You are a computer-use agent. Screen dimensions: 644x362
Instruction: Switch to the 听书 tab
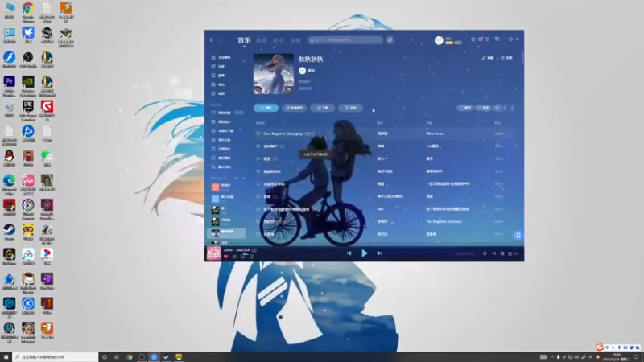pos(279,40)
